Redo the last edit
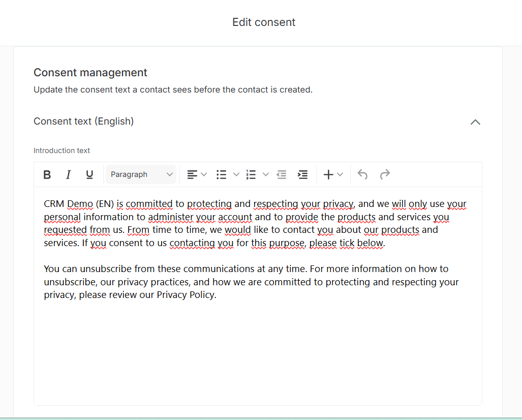Screen dimensions: 522x420 385,174
